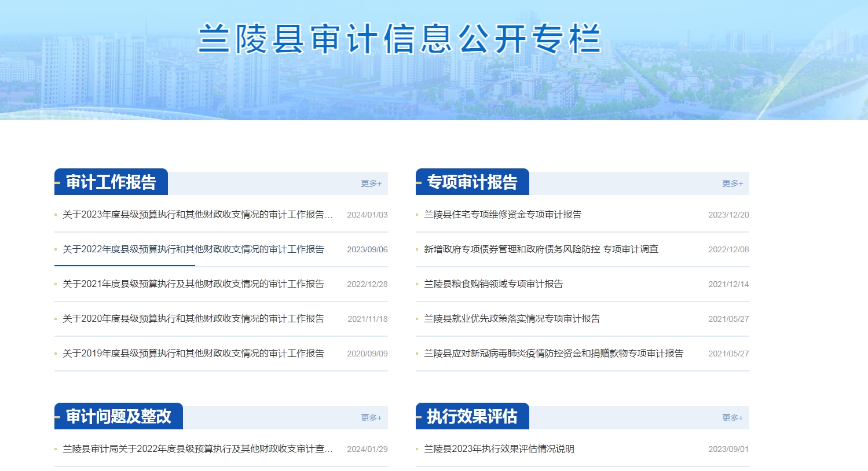Click date 2021/12/14
Image resolution: width=868 pixels, height=471 pixels.
click(x=728, y=284)
